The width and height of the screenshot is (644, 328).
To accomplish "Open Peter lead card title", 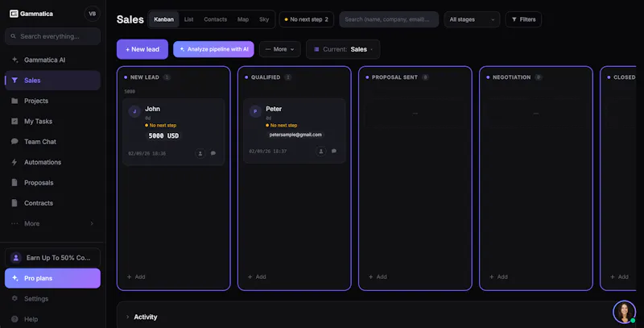I will (x=274, y=109).
